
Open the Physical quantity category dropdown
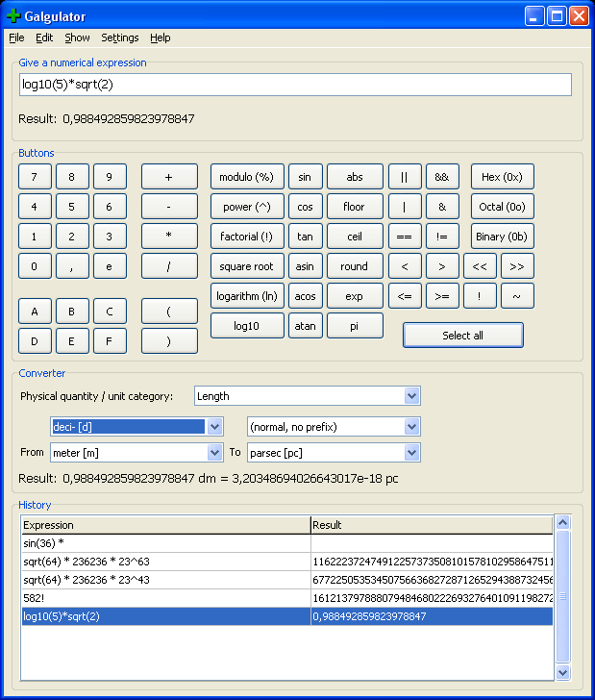[411, 396]
